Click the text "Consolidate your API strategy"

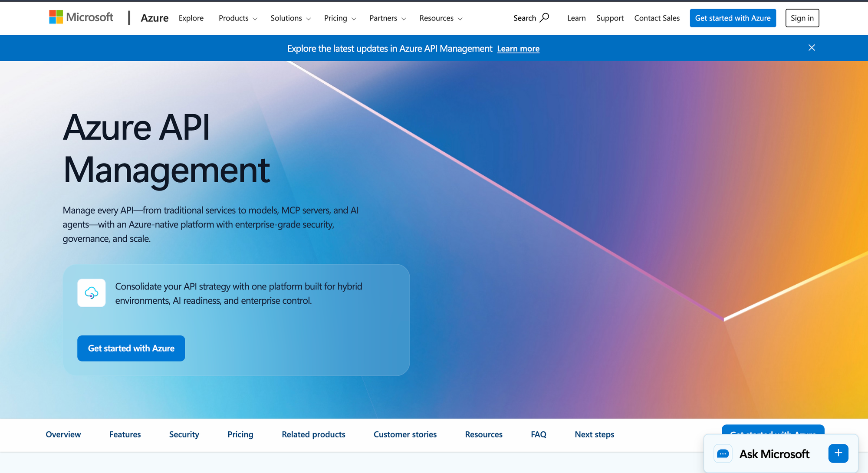click(239, 293)
